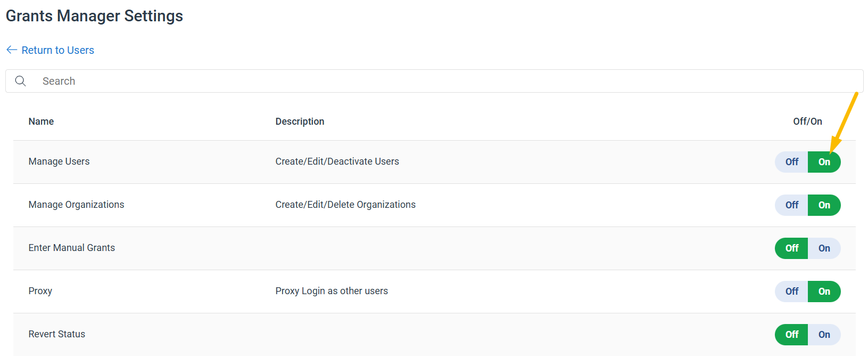Select the Manage Users row name
The width and height of the screenshot is (868, 356).
point(59,161)
